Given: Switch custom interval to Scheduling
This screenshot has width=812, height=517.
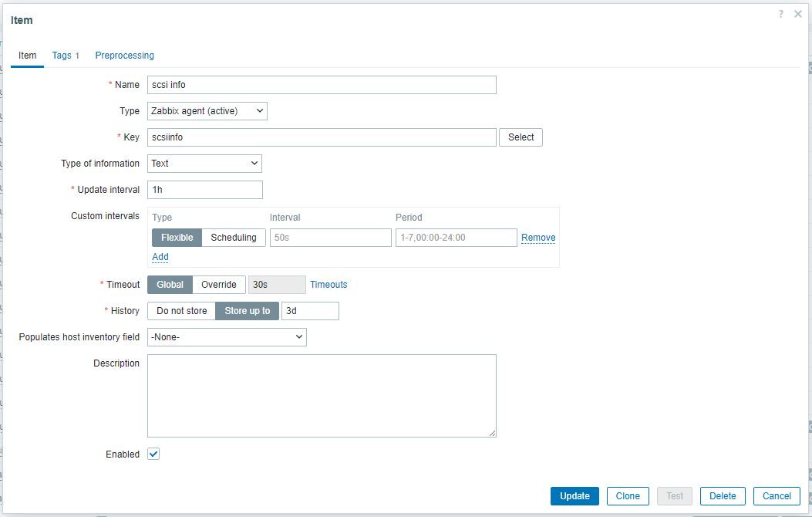Looking at the screenshot, I should coord(234,238).
